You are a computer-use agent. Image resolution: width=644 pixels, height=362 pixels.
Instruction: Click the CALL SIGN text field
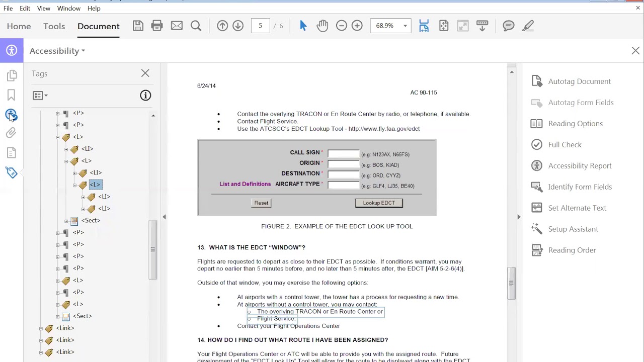(x=344, y=153)
